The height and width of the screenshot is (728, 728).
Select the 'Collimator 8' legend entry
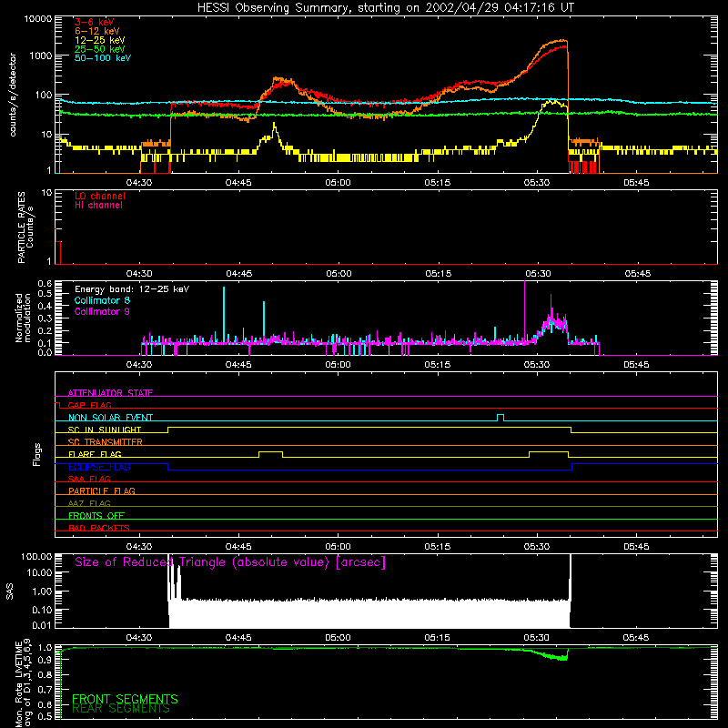(x=102, y=300)
